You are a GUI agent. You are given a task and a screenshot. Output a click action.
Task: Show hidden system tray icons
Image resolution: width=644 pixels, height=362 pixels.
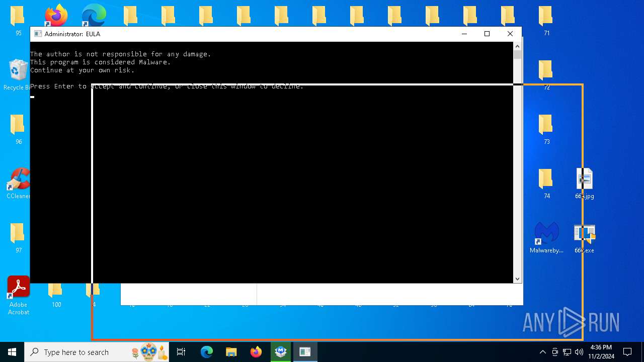click(542, 352)
